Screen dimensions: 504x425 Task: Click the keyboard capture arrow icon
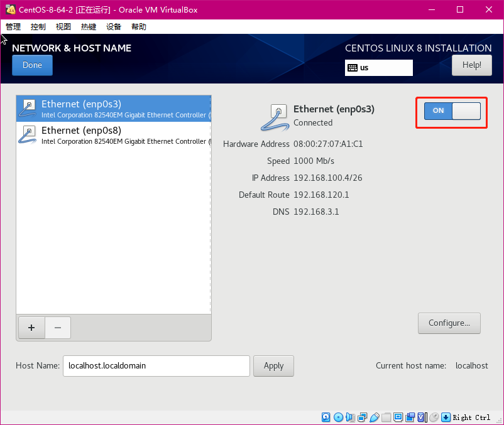(446, 417)
